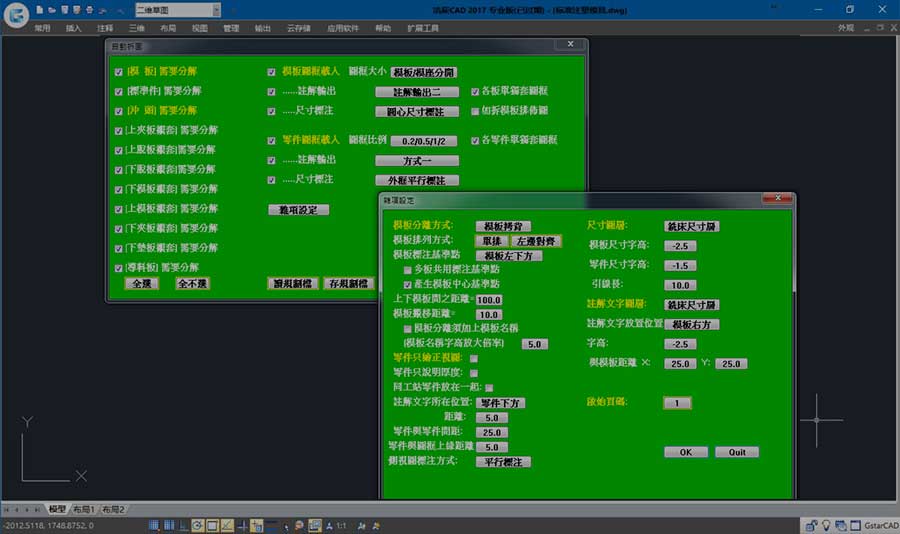Enable the 多板共用標注基準點 checkbox
Screen dimensions: 900x534
point(408,270)
